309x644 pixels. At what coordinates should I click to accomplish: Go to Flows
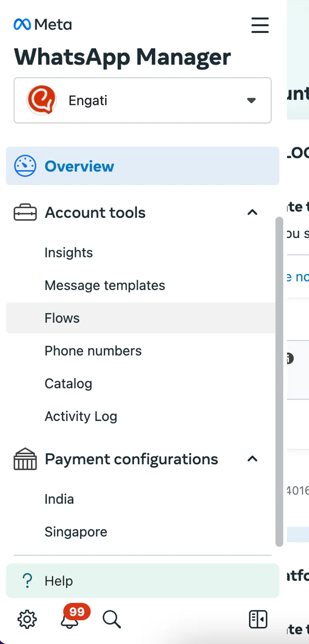[141, 318]
